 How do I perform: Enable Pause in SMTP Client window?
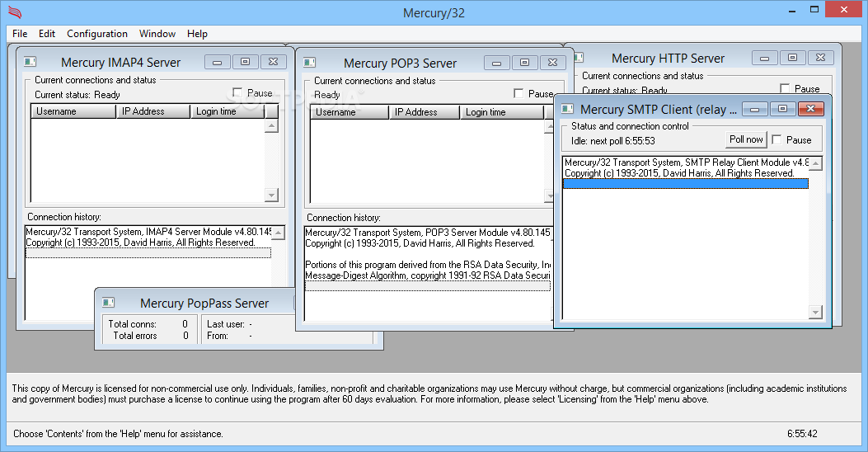click(x=777, y=139)
